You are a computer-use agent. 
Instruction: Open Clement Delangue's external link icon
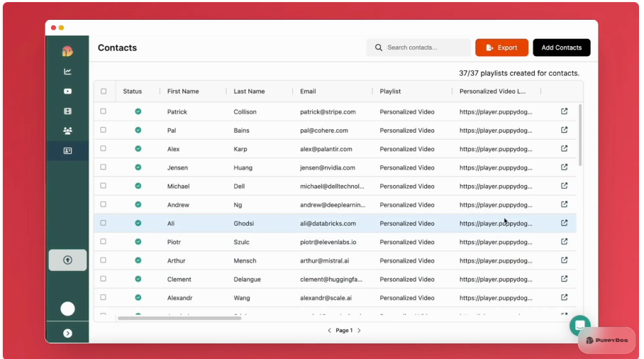564,279
